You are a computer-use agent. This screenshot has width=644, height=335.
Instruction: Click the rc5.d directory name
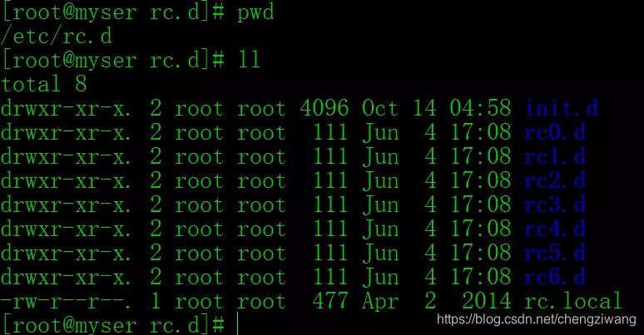pyautogui.click(x=555, y=253)
